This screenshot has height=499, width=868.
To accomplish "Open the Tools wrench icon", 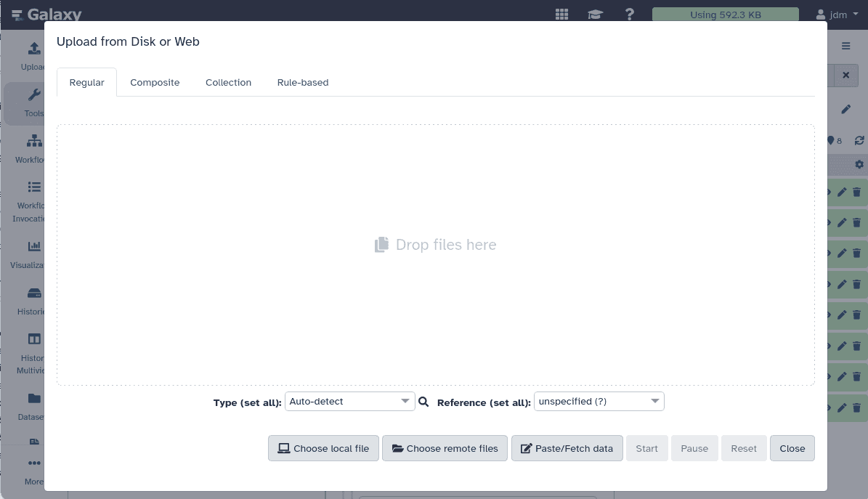I will 33,94.
